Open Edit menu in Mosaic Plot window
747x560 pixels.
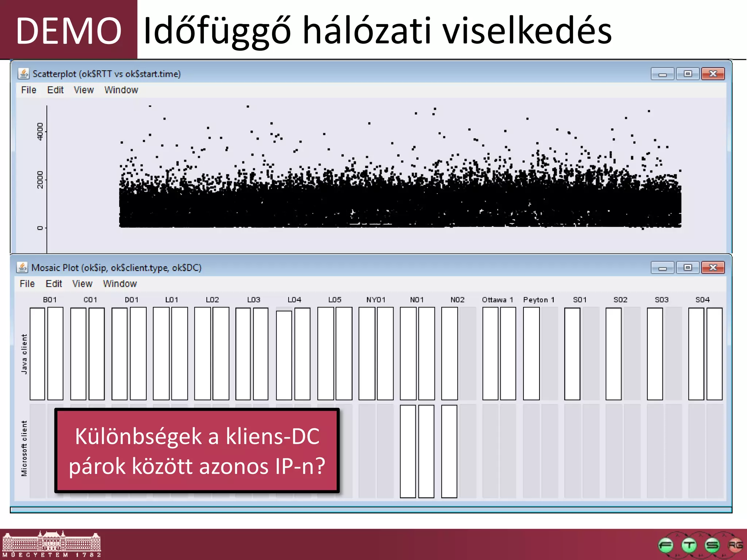54,284
